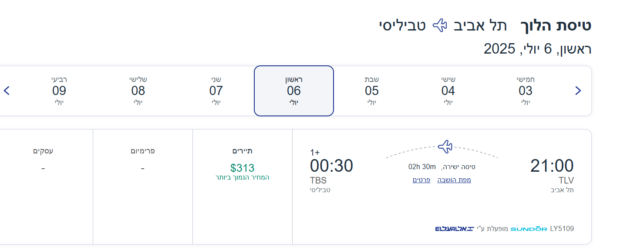The width and height of the screenshot is (644, 248).
Task: Click the LY5109 flight number
Action: pos(562,229)
